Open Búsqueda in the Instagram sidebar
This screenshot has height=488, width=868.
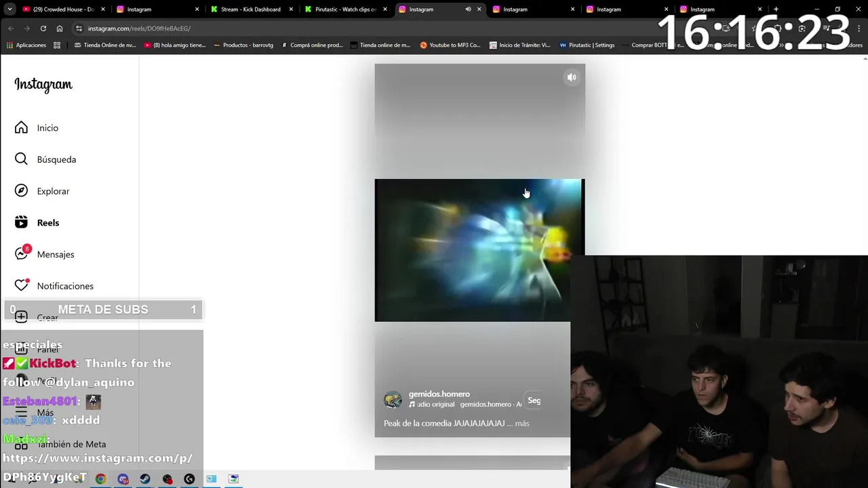click(46, 159)
